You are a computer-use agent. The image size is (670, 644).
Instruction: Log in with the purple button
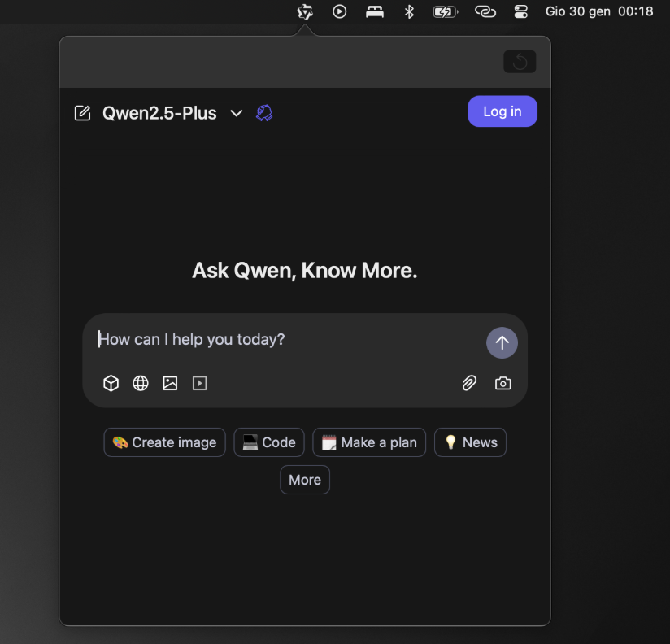(x=502, y=111)
